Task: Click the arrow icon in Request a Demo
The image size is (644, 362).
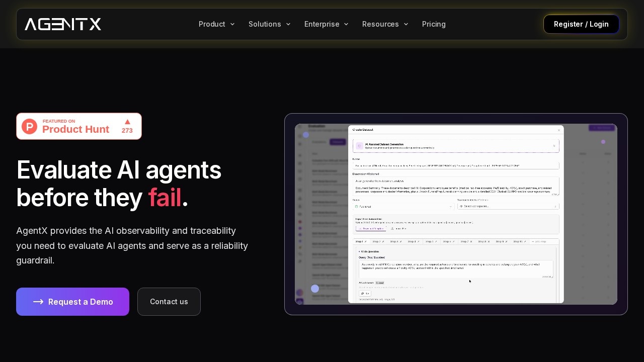Action: tap(38, 302)
